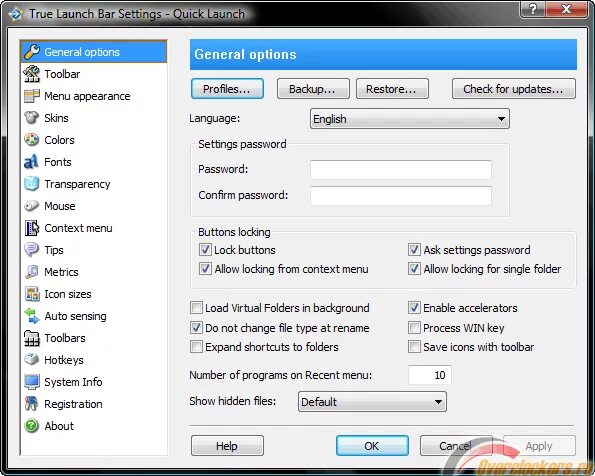The height and width of the screenshot is (476, 595).
Task: Click the green About question icon
Action: [x=31, y=426]
